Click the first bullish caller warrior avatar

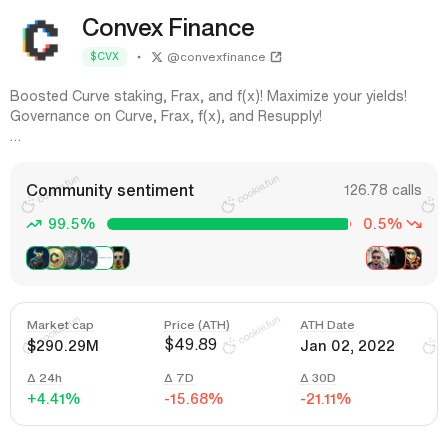[37, 258]
